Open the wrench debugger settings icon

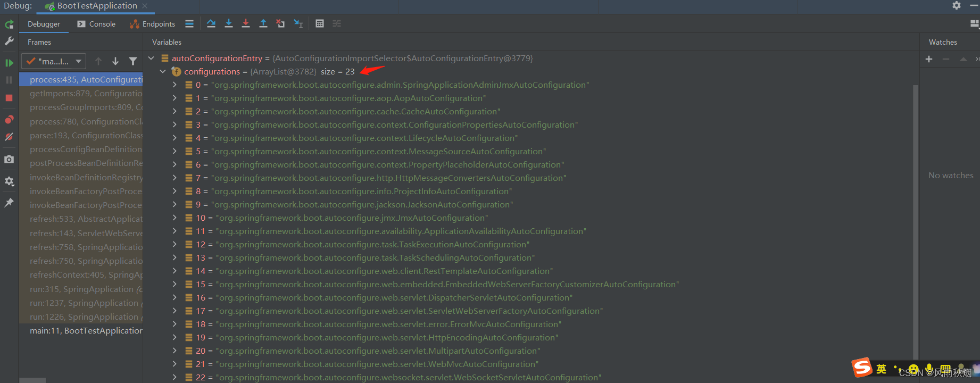click(x=9, y=41)
